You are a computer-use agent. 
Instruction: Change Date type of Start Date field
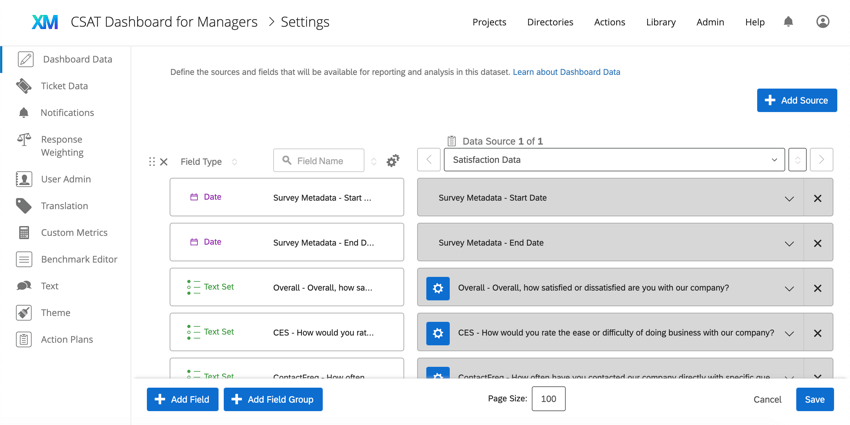pyautogui.click(x=205, y=197)
